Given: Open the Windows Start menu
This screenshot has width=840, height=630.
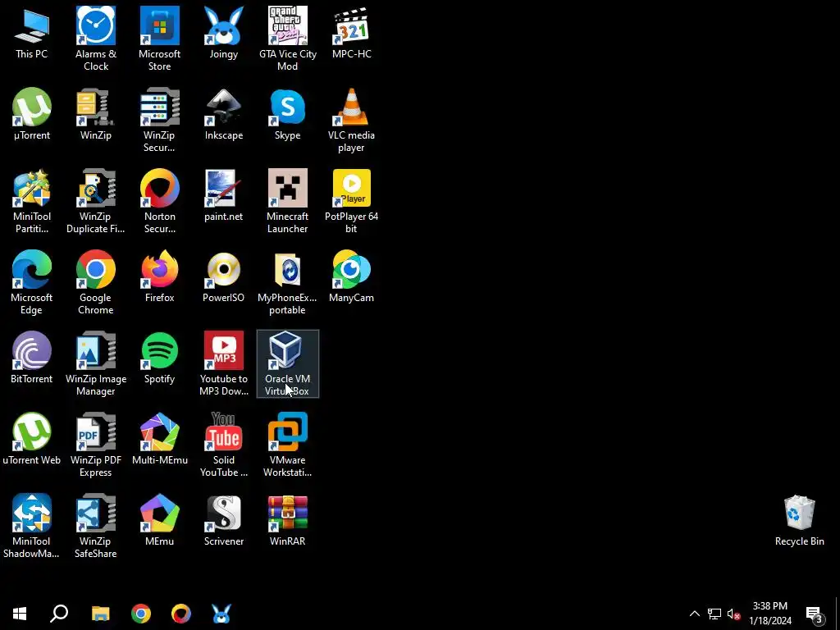Looking at the screenshot, I should pos(20,614).
